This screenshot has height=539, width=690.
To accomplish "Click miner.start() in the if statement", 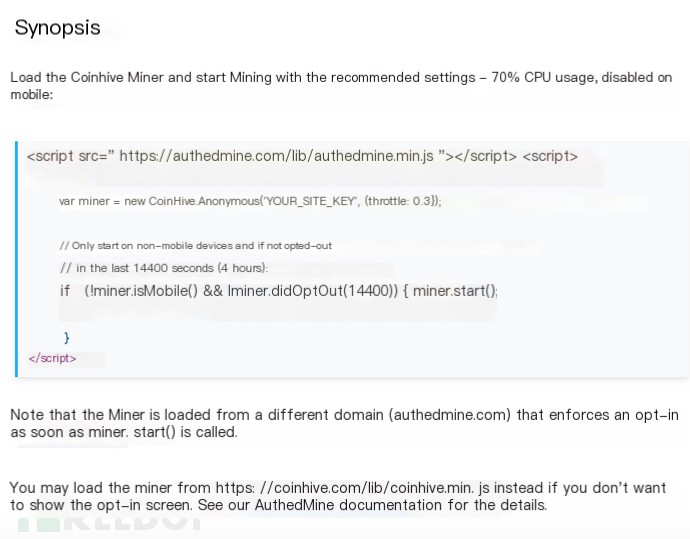I will (455, 291).
